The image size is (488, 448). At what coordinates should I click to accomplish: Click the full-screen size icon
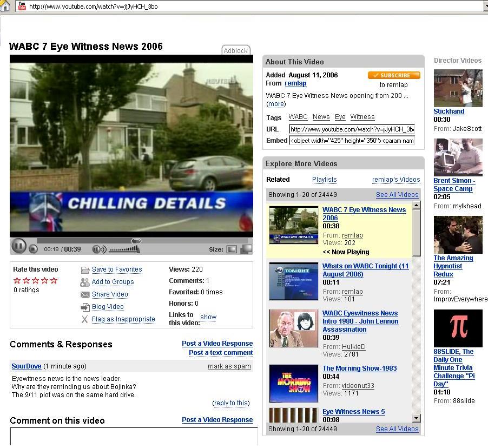(246, 249)
